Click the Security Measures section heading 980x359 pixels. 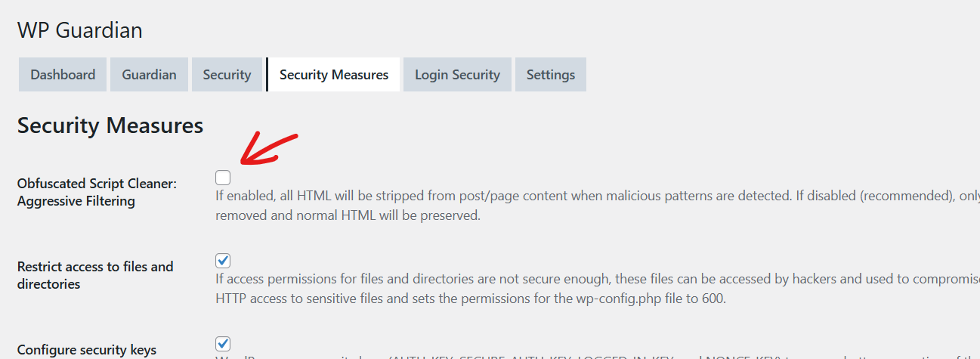pos(110,125)
